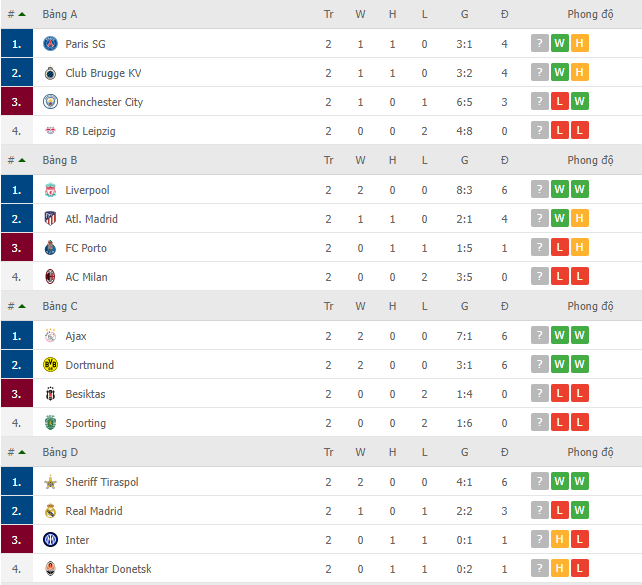Open the Sheriff Tiraspol team link
This screenshot has height=585, width=642.
coord(102,482)
